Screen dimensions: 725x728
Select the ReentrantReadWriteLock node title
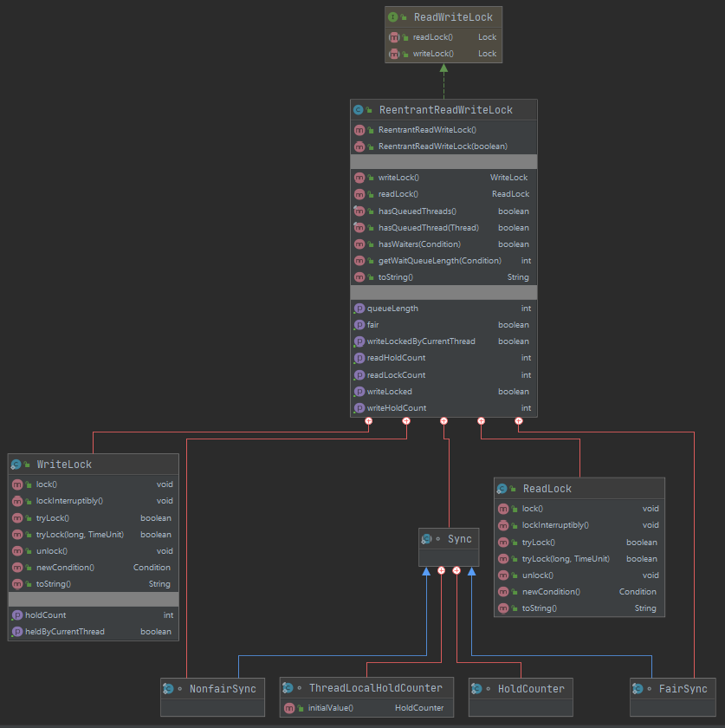[445, 110]
